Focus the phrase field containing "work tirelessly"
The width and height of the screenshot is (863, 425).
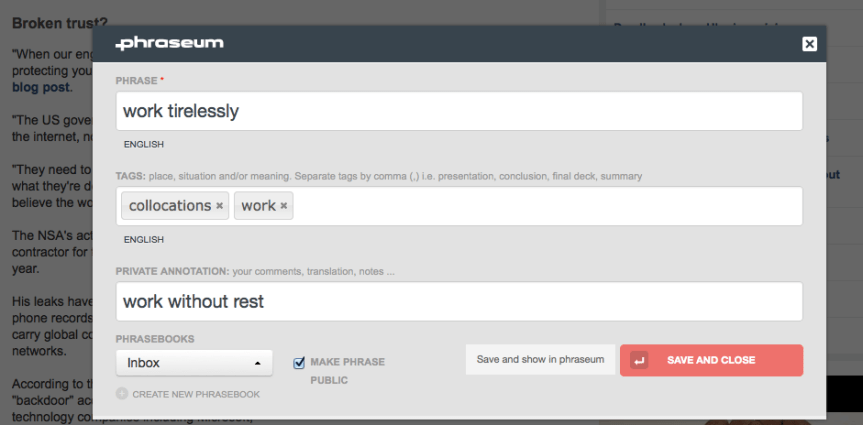(x=460, y=111)
